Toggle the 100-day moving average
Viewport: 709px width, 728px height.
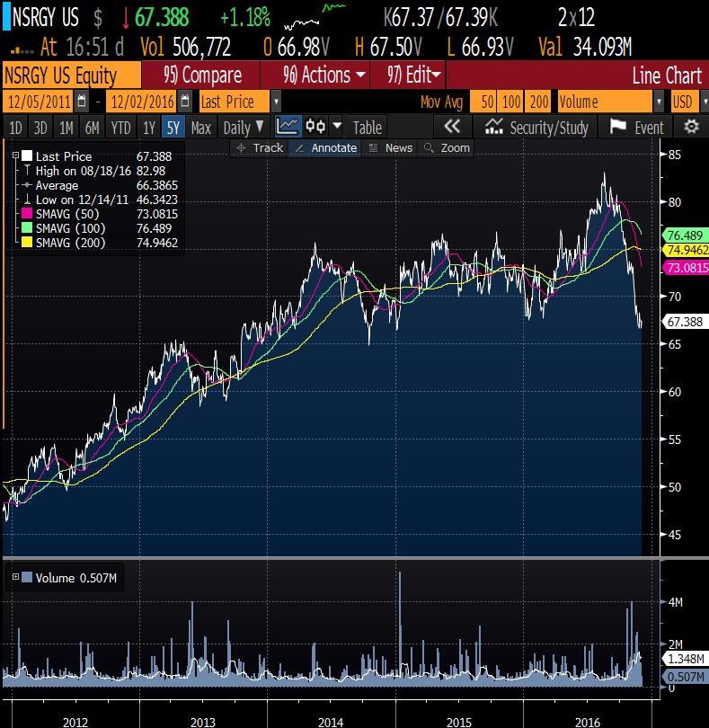(x=512, y=102)
